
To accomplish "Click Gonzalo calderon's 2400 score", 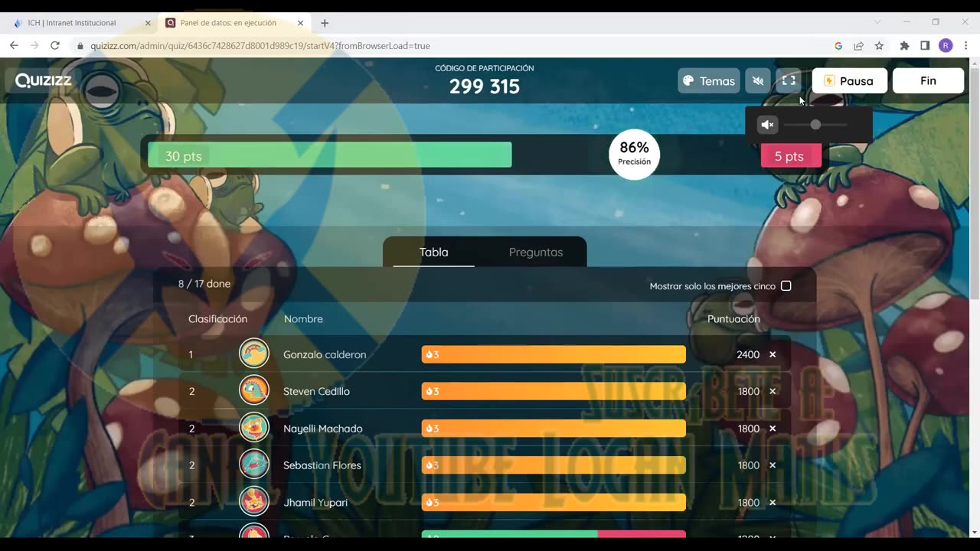I will 748,354.
